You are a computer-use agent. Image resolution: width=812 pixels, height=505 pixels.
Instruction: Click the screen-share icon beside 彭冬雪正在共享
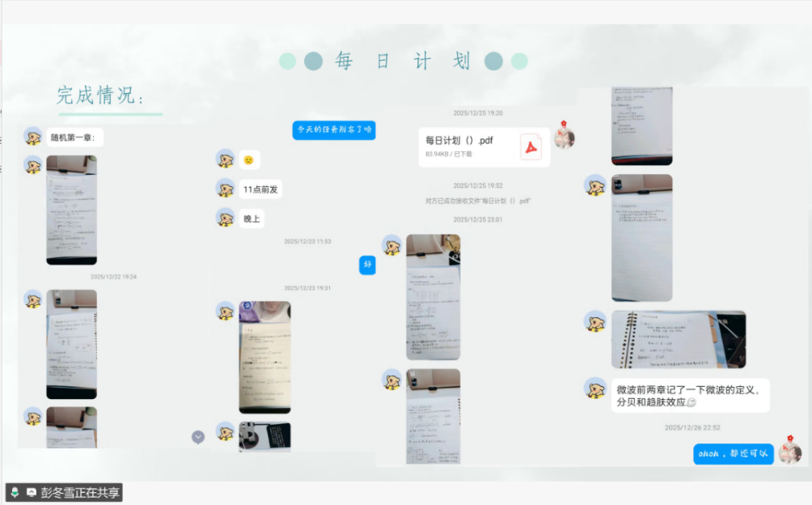pos(32,492)
